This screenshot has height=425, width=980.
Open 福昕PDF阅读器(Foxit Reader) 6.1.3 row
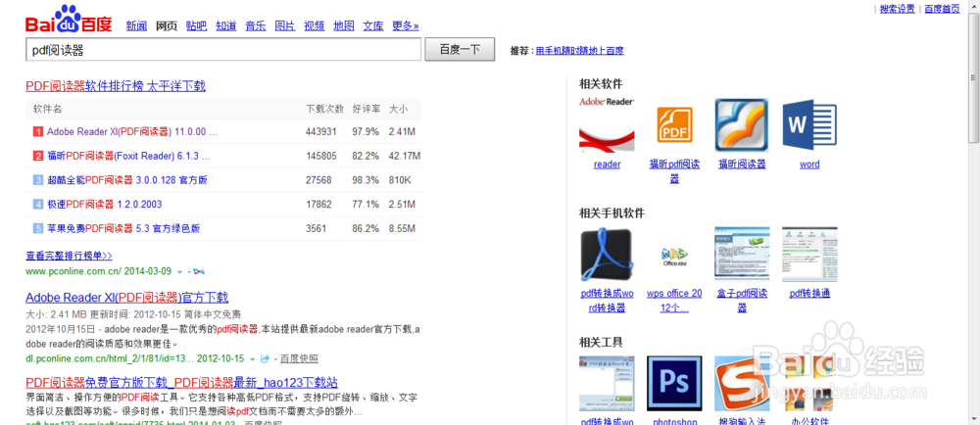(x=128, y=156)
